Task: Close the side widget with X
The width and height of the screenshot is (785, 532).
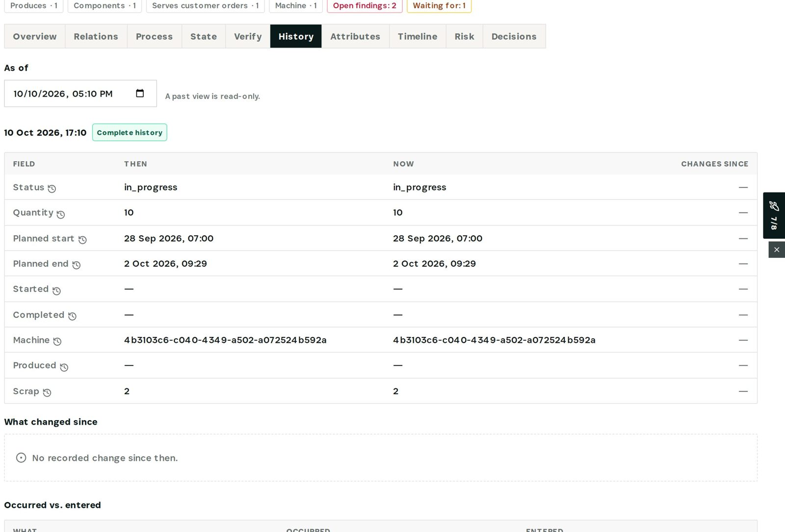Action: coord(777,250)
